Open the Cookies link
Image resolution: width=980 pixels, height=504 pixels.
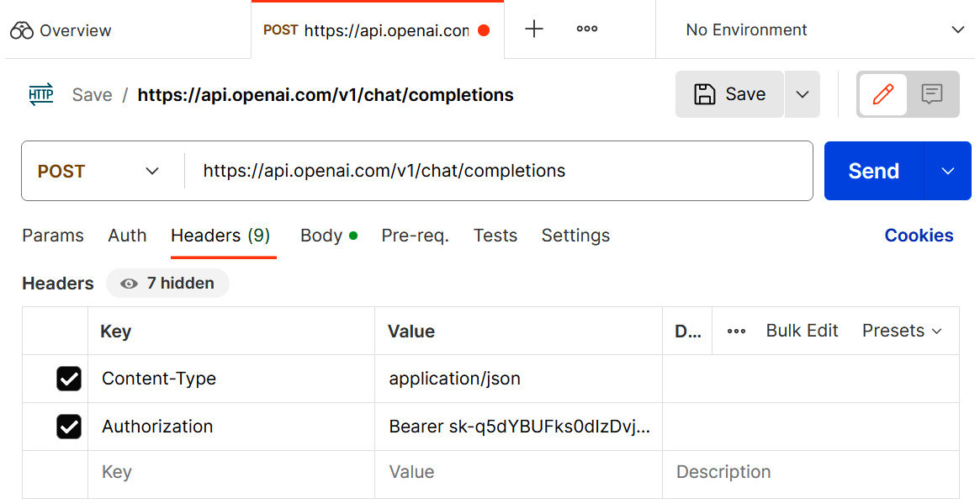click(919, 236)
